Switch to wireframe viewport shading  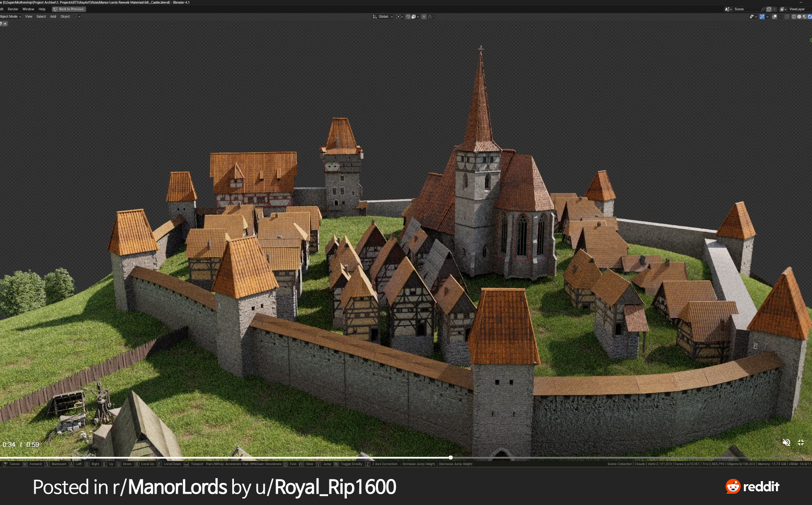pyautogui.click(x=794, y=16)
